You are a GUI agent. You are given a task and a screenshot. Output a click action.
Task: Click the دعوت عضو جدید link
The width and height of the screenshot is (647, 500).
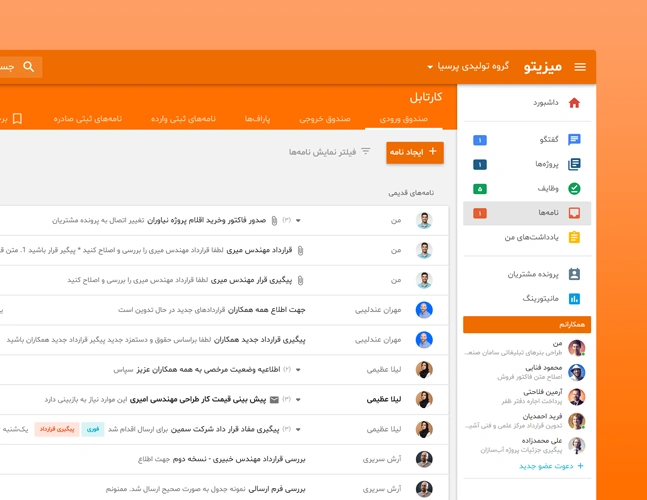pos(550,466)
